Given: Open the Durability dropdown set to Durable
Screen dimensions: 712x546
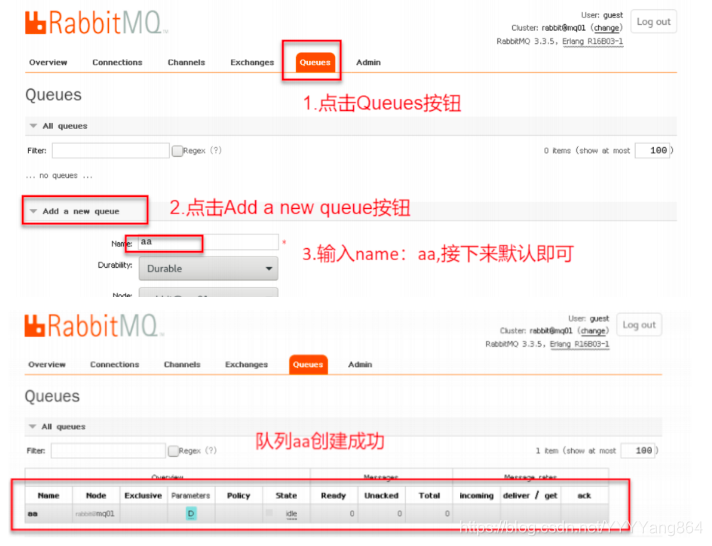Looking at the screenshot, I should pos(208,268).
